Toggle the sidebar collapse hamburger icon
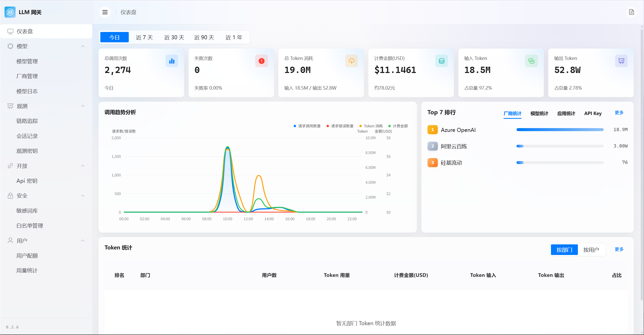Viewport: 644px width, 335px height. (105, 12)
